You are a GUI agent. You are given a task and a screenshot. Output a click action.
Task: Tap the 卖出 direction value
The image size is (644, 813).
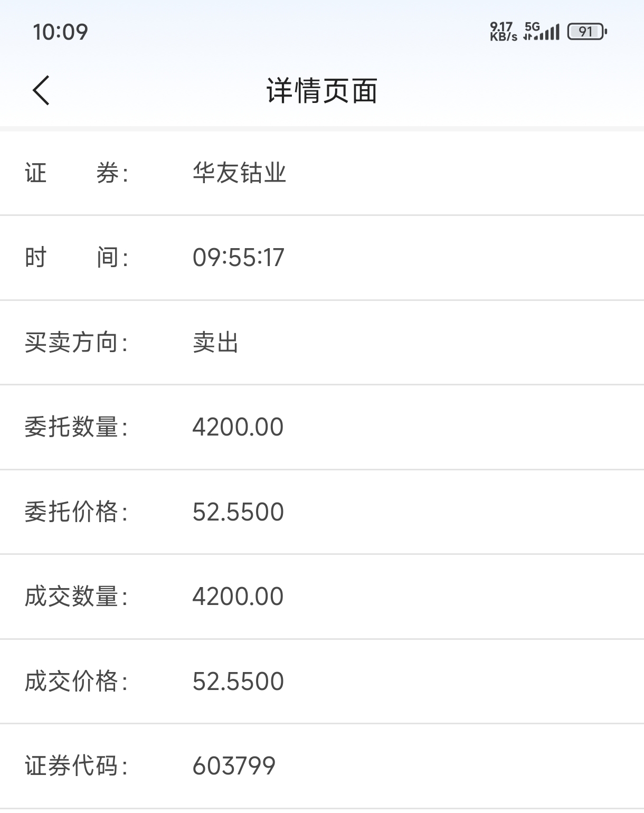[215, 343]
